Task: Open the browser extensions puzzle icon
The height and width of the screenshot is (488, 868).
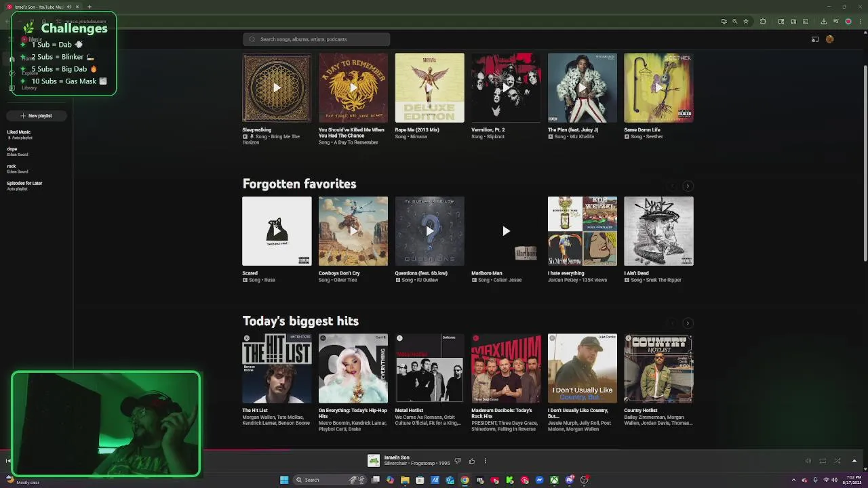Action: click(763, 22)
